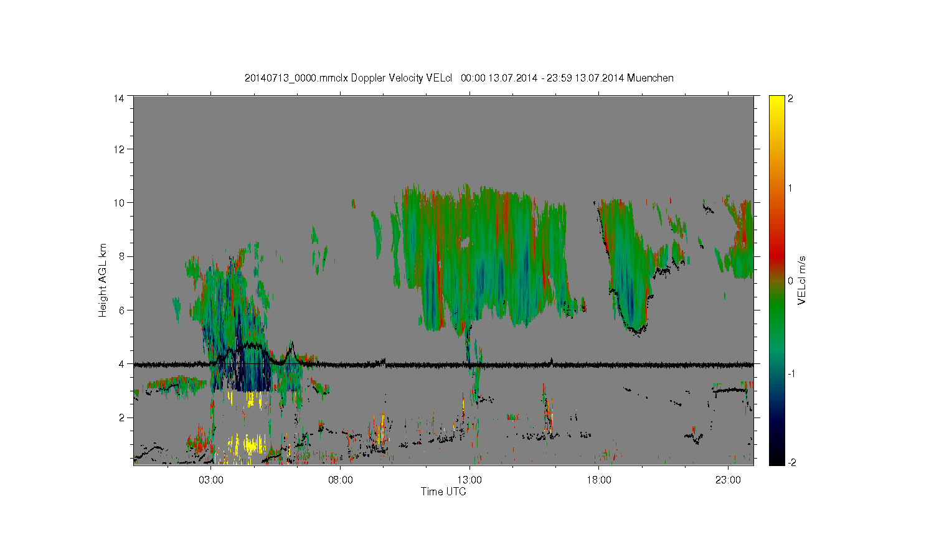Click the Height AGL km axis title
The width and height of the screenshot is (934, 560).
pyautogui.click(x=103, y=280)
